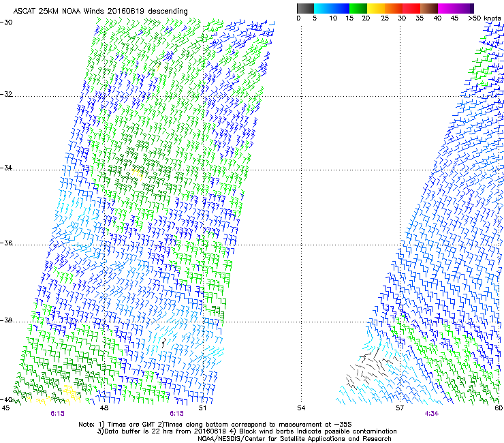The image size is (504, 443).
Task: Click the green 15-20 knots color swatch
Action: coord(358,8)
